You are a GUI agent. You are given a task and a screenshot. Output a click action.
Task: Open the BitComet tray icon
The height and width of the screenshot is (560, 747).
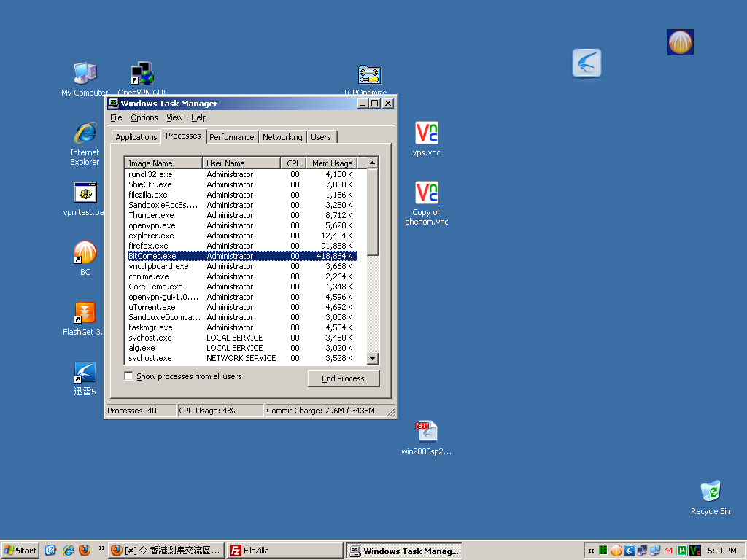point(616,551)
